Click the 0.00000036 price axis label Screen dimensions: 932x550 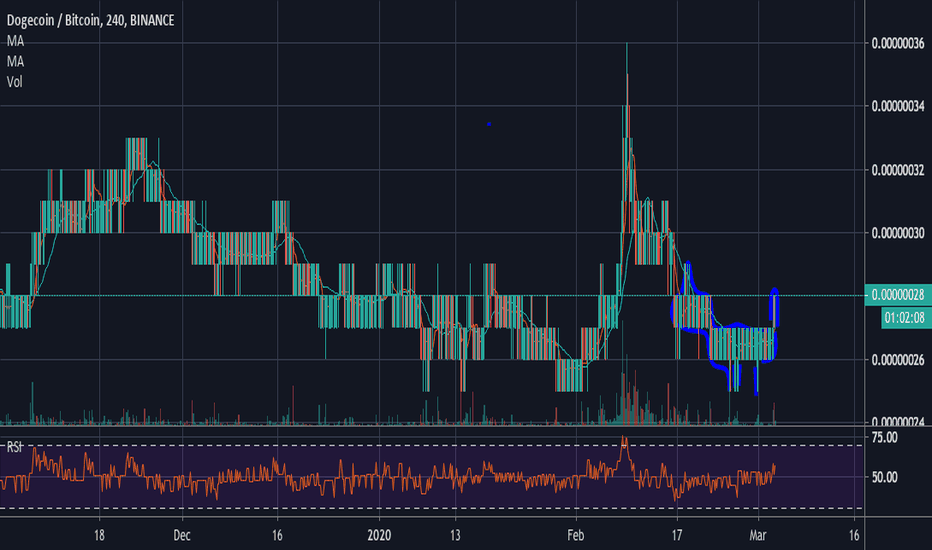tap(898, 43)
